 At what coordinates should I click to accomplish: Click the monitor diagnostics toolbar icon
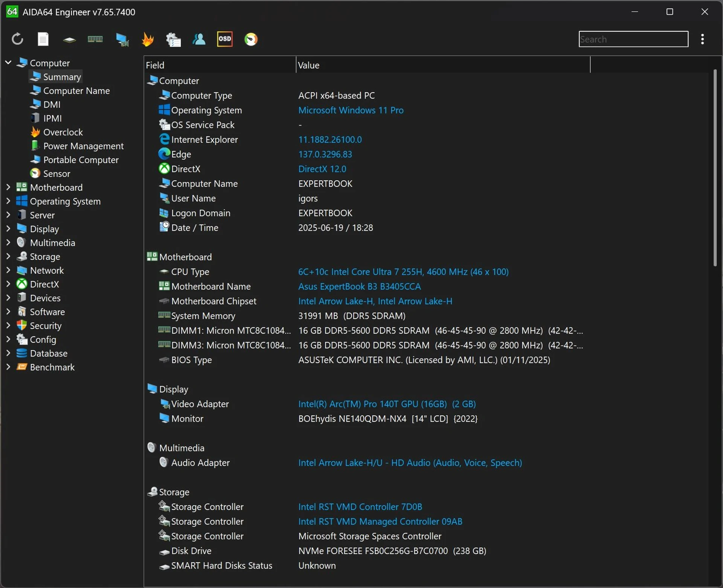(122, 40)
